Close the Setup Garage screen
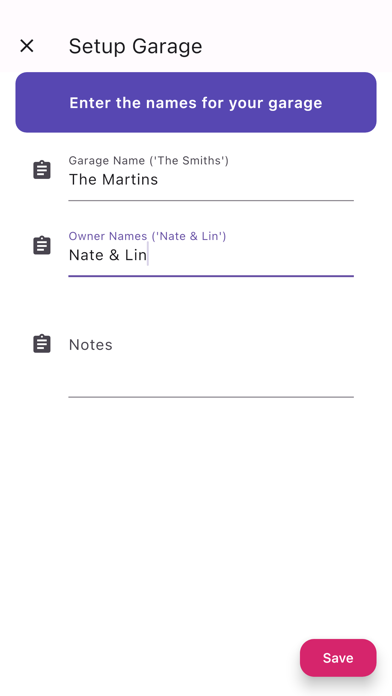392x696 pixels. click(x=27, y=46)
